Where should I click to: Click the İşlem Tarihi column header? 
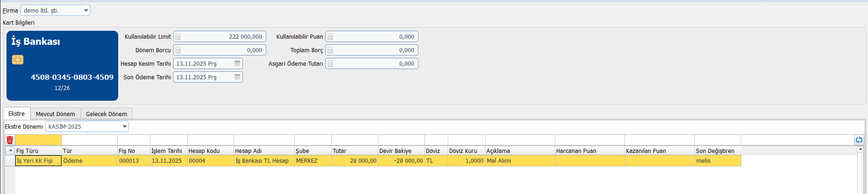click(168, 151)
